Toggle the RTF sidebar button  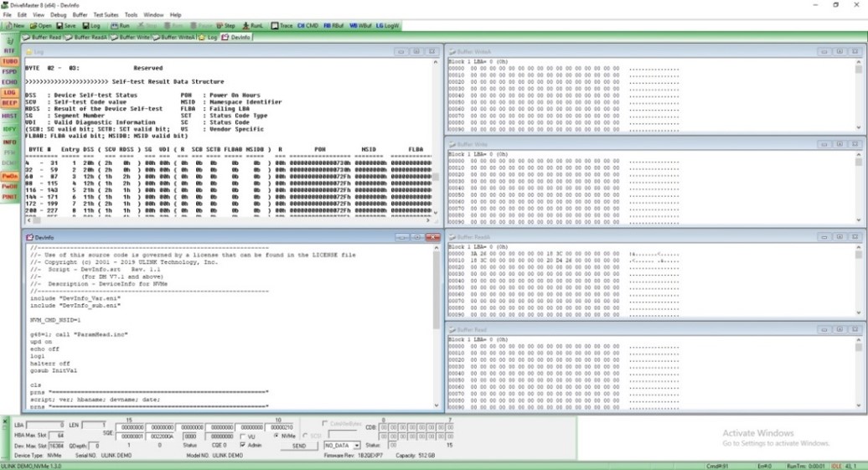pos(9,51)
